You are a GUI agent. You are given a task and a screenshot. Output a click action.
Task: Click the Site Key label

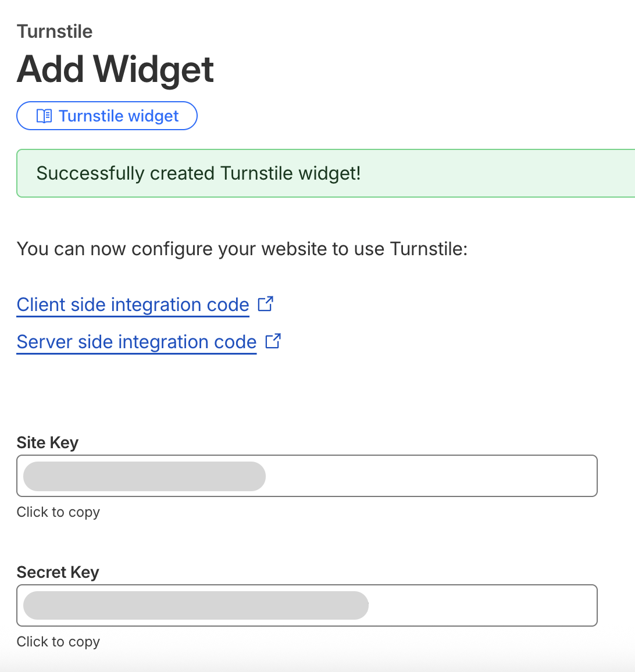[x=48, y=442]
